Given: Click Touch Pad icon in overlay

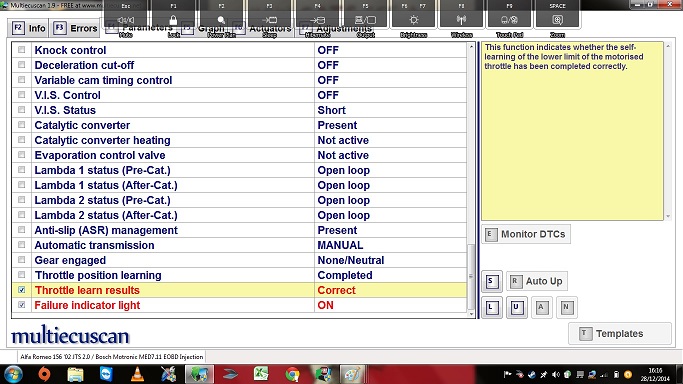Looking at the screenshot, I should pyautogui.click(x=509, y=20).
